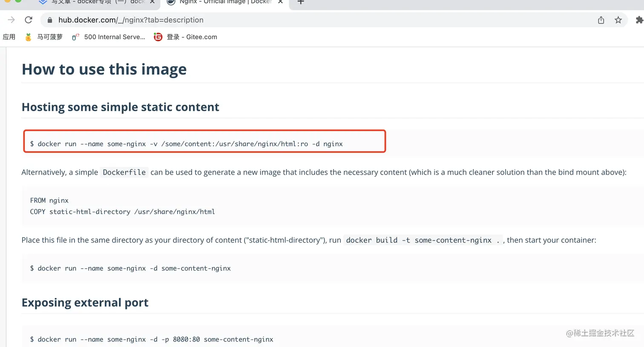Click the 500 Internal Server favicon

(75, 37)
